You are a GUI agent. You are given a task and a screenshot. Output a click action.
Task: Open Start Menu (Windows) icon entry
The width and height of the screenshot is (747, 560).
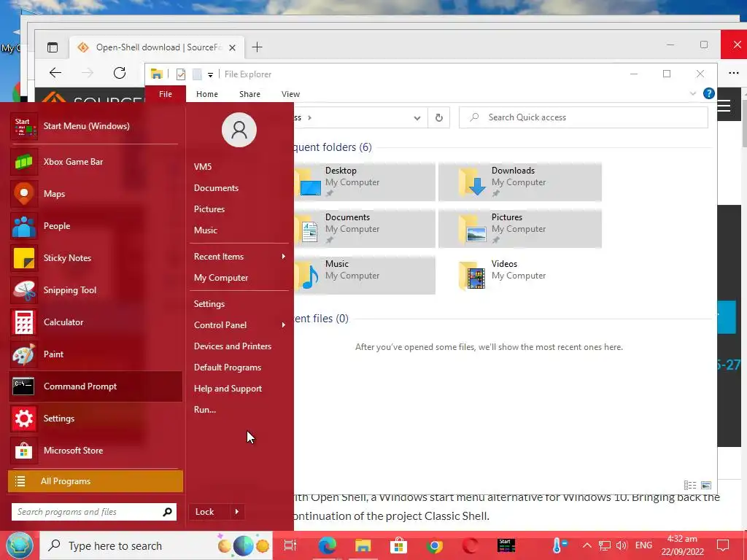pyautogui.click(x=95, y=126)
